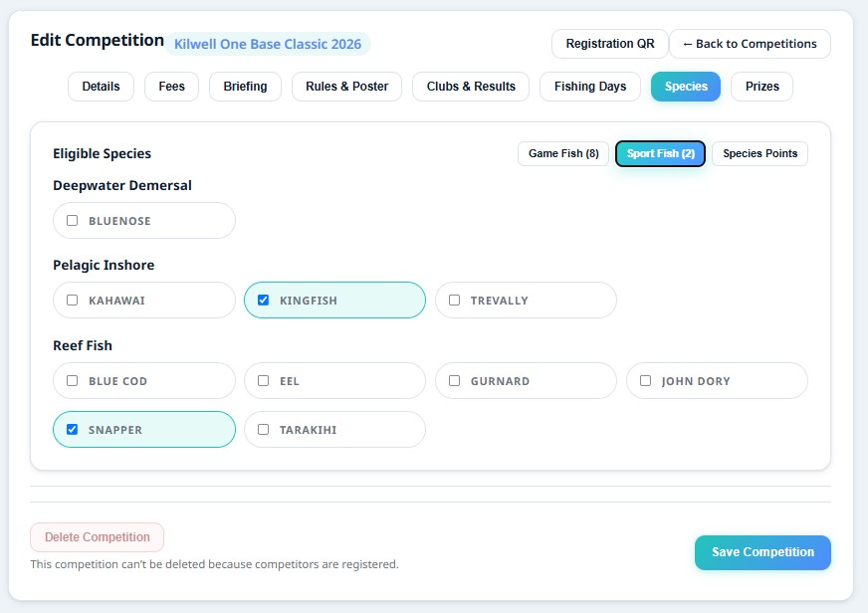Select the Sport Fish (2) filter
The height and width of the screenshot is (613, 868).
click(660, 154)
